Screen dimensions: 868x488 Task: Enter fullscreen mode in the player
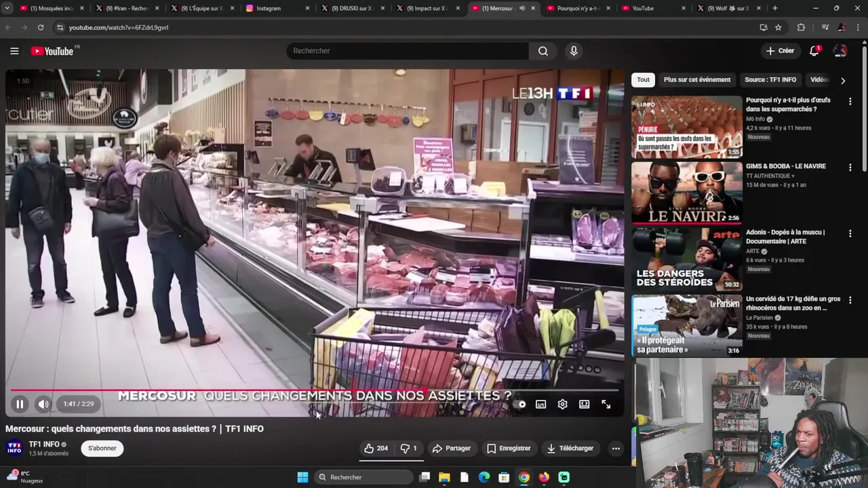606,404
